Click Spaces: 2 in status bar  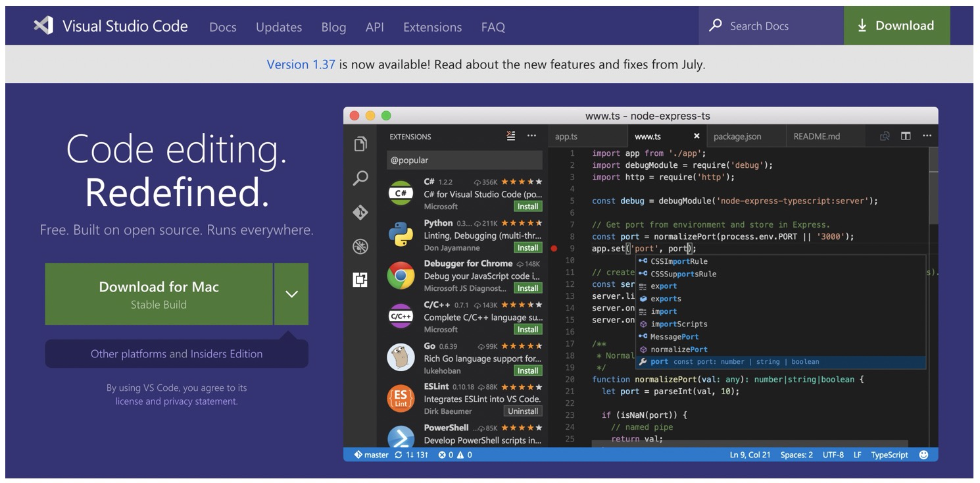tap(796, 455)
